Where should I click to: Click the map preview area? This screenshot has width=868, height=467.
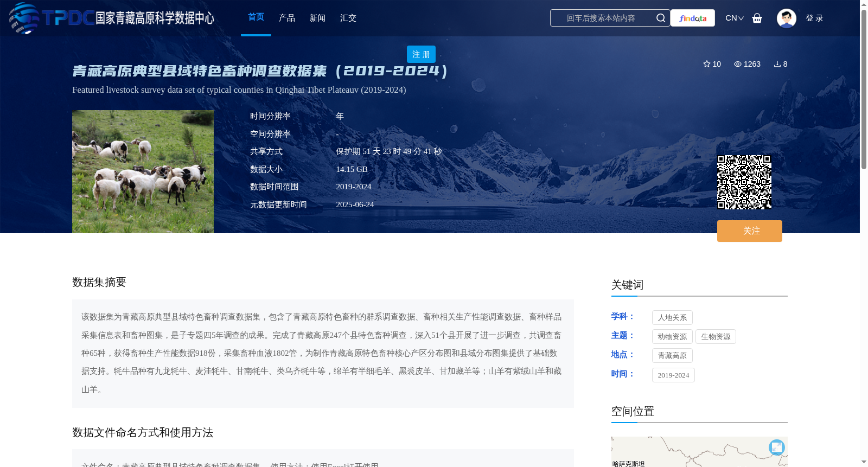[699, 452]
